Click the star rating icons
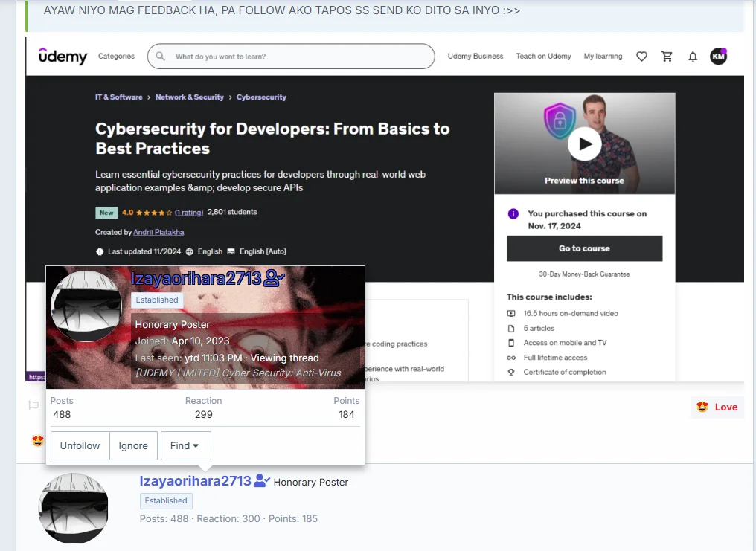Viewport: 756px width, 551px height. point(154,213)
